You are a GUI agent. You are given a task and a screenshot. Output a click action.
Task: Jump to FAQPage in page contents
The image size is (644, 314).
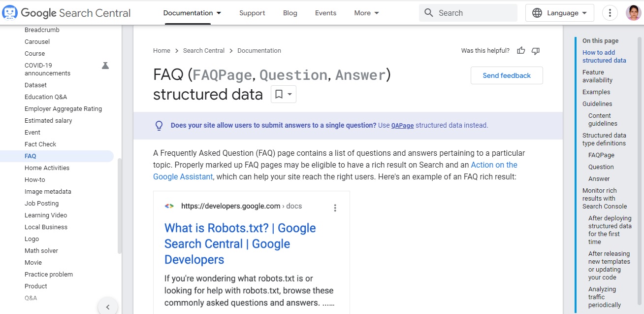click(x=601, y=155)
